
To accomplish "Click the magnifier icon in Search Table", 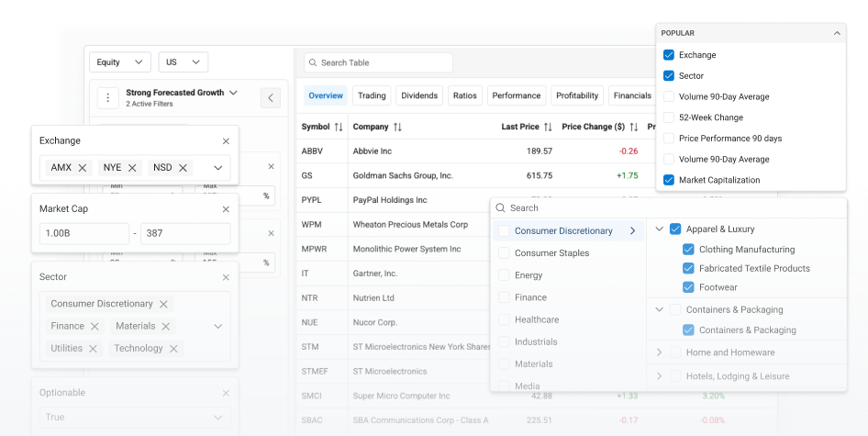I will [313, 62].
